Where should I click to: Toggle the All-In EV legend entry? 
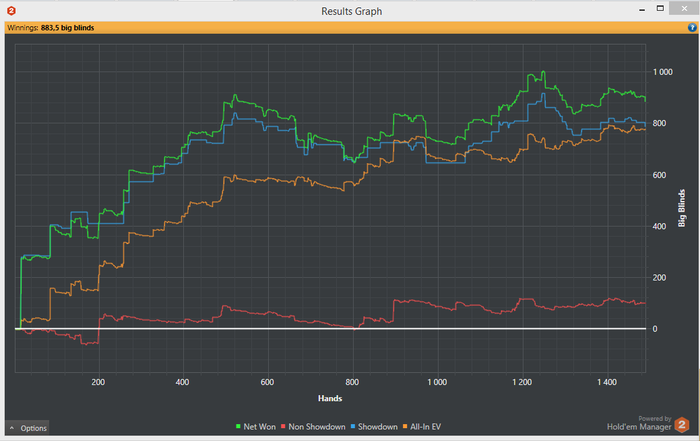pyautogui.click(x=421, y=427)
